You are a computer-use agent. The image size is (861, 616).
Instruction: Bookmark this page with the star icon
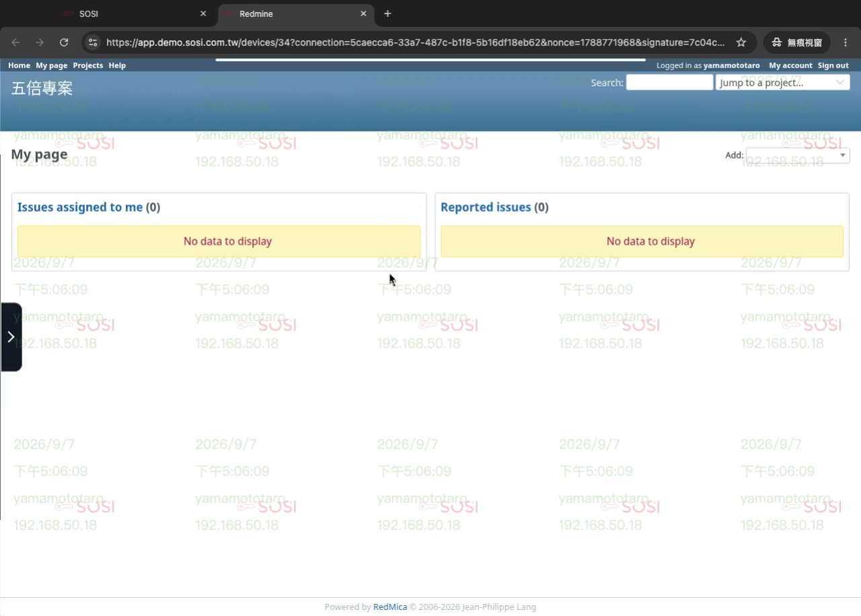click(x=741, y=42)
